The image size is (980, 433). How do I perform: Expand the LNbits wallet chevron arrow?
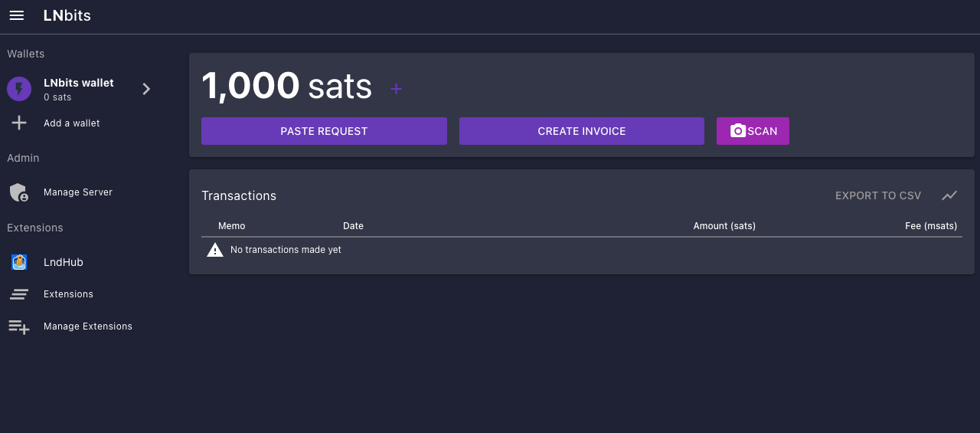[x=146, y=89]
